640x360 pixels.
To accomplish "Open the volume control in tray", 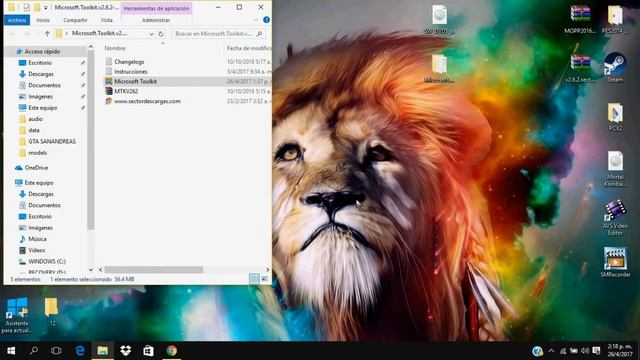I will click(584, 351).
